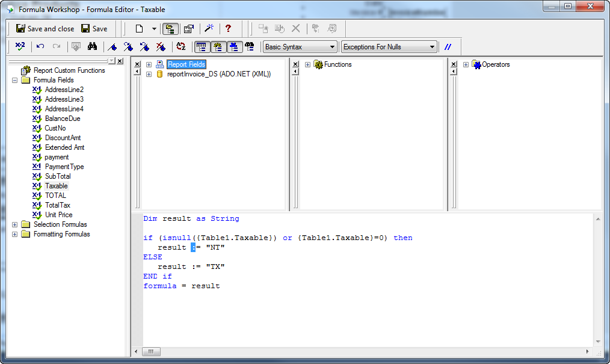Viewport: 610px width, 364px height.
Task: Close the field tree pane
Action: click(x=137, y=64)
